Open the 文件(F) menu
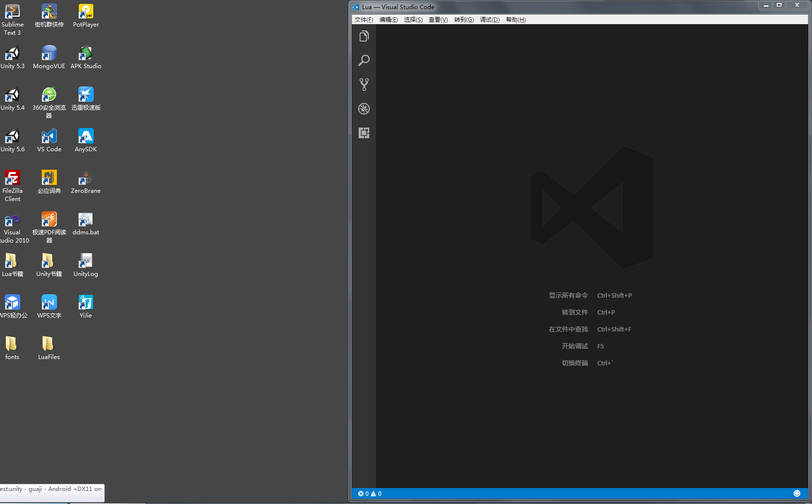Screen dimensions: 812x504 point(363,19)
